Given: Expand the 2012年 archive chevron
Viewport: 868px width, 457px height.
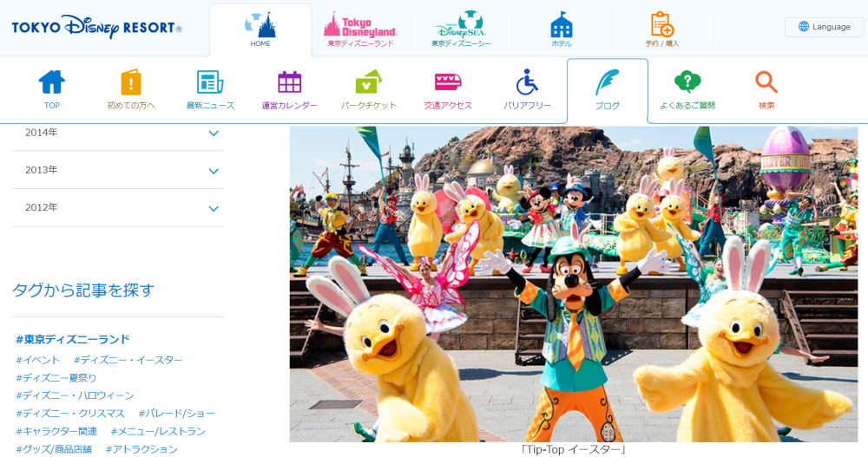Looking at the screenshot, I should click(214, 209).
